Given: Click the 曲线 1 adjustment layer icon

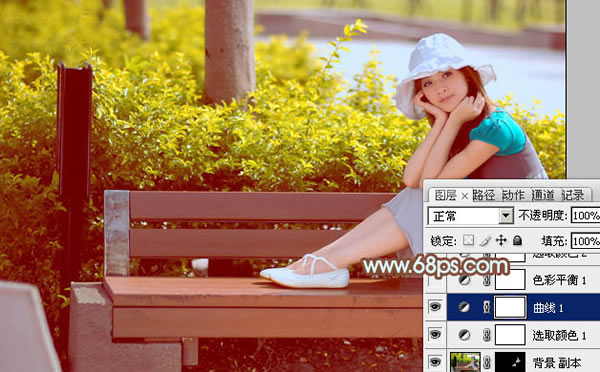Looking at the screenshot, I should coord(464,307).
